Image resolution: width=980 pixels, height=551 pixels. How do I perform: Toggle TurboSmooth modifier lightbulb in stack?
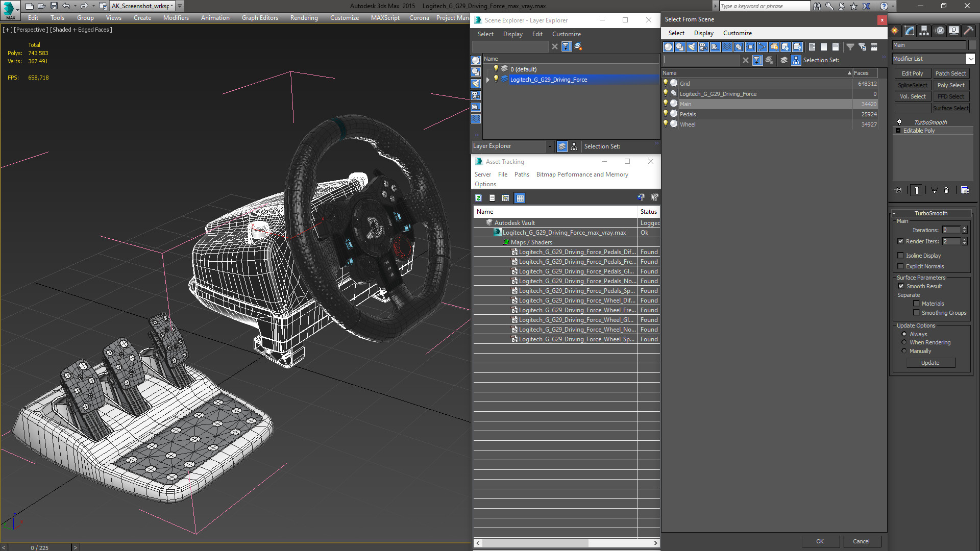tap(899, 122)
